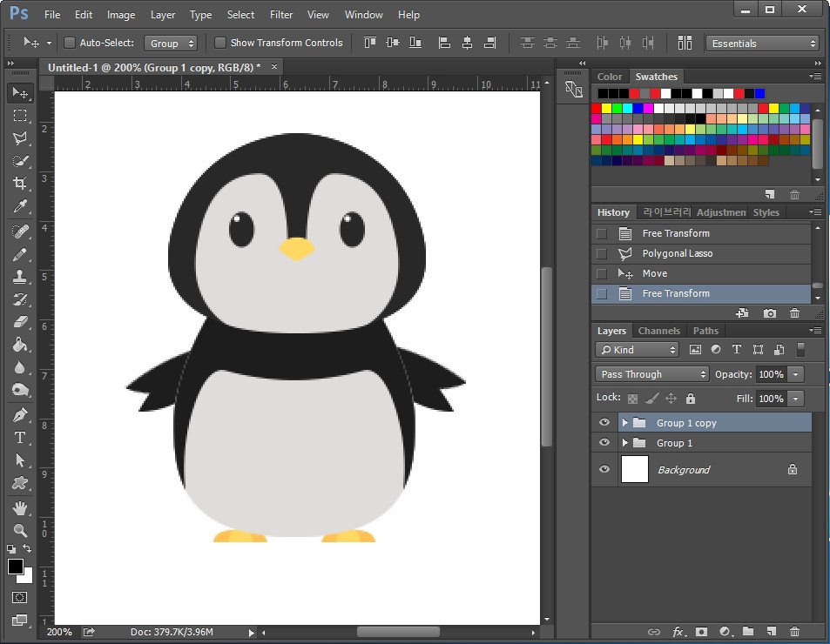The image size is (830, 644).
Task: Expand Group 1 folder
Action: (x=625, y=443)
